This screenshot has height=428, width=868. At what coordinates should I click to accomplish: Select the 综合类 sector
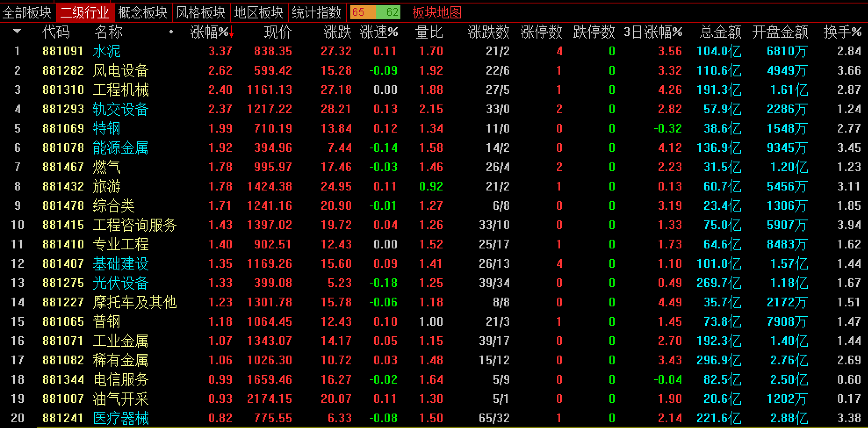click(x=114, y=206)
